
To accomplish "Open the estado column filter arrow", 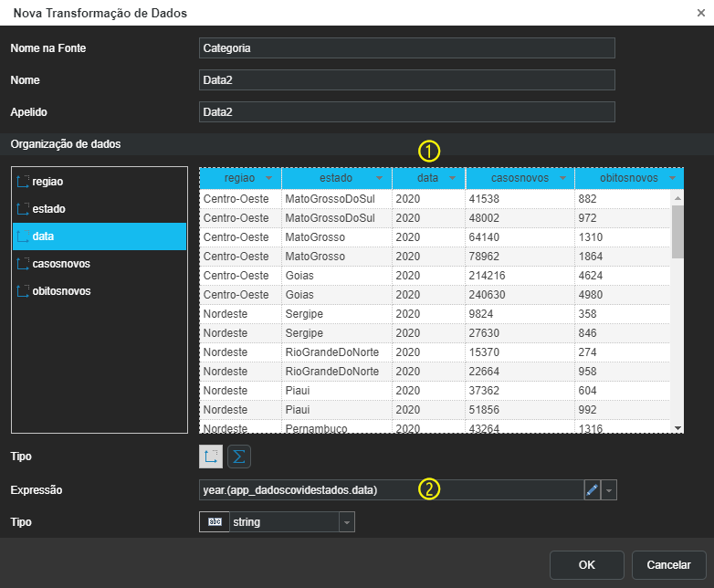I will (x=379, y=178).
